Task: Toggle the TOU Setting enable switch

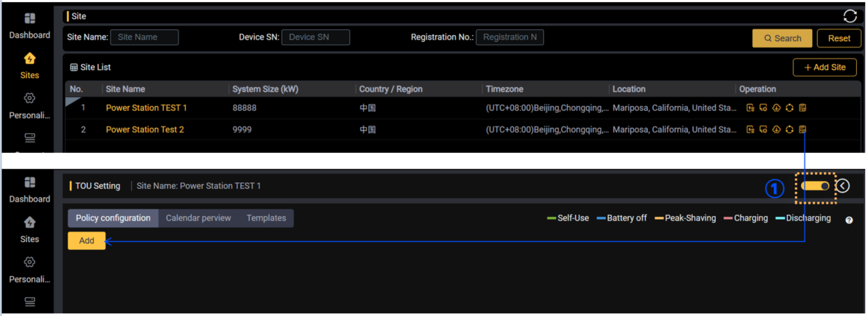Action: (815, 186)
